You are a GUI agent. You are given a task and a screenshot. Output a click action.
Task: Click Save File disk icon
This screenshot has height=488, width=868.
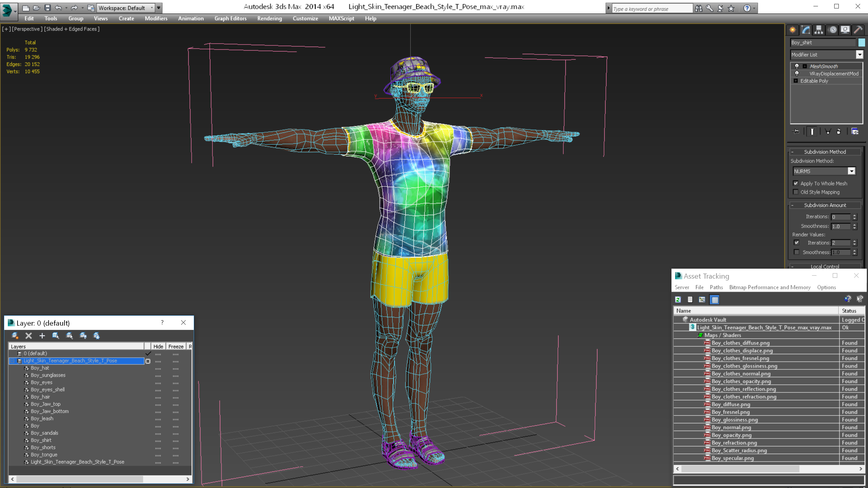48,8
